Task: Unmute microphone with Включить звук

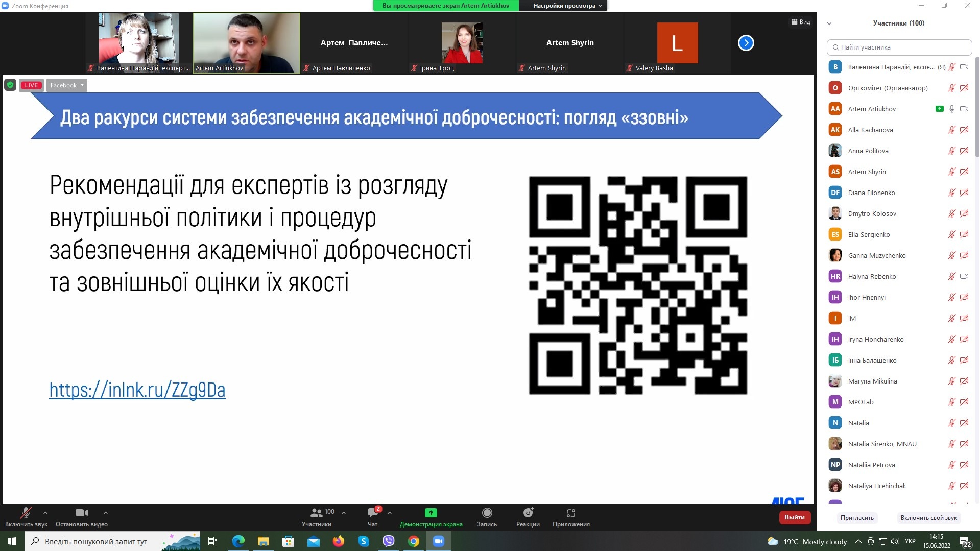Action: click(x=26, y=513)
